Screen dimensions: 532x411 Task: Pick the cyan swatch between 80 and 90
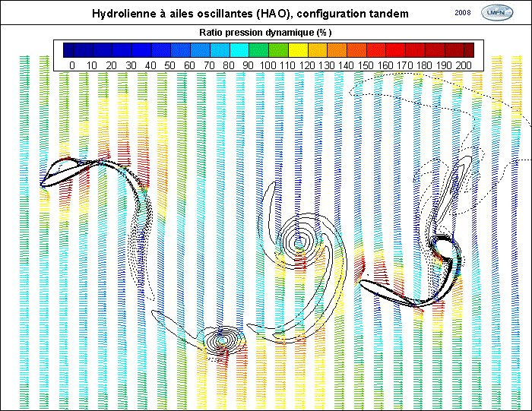click(239, 50)
